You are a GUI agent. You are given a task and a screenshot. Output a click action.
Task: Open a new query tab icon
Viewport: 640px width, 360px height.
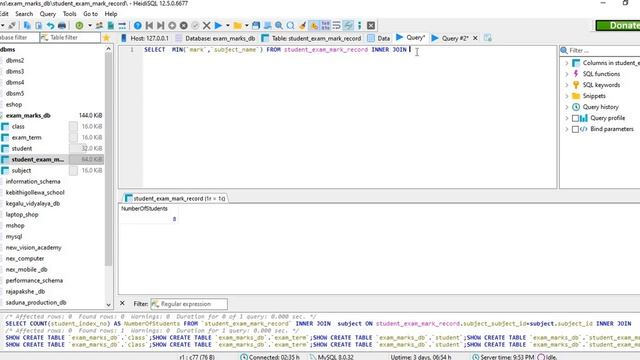[x=488, y=38]
